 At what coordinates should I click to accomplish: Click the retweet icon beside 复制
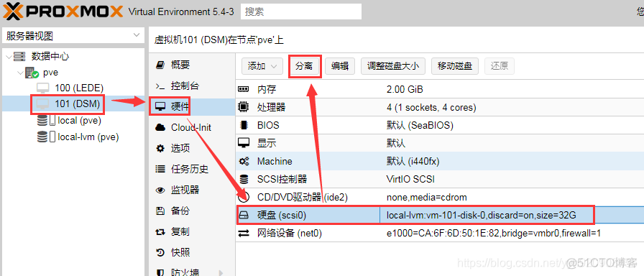(160, 231)
